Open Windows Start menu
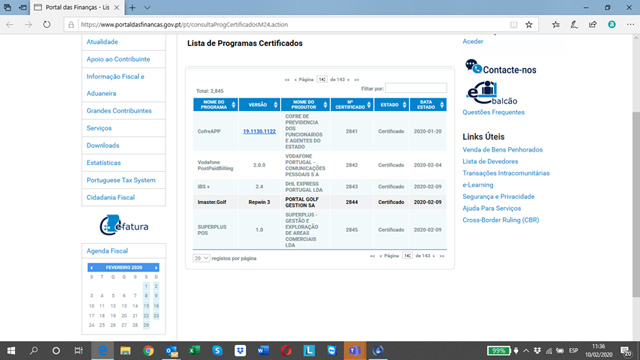The image size is (640, 360). [11, 351]
